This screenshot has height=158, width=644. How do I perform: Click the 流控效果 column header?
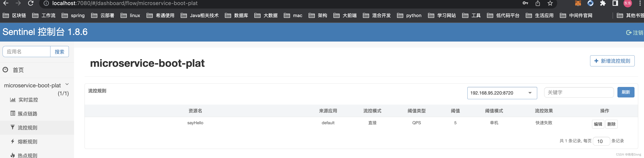(544, 111)
